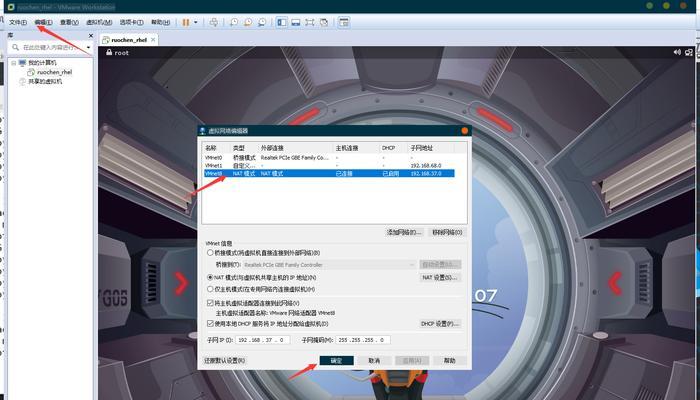The height and width of the screenshot is (400, 700).
Task: Collapse the 我的计算机 tree node
Action: click(13, 63)
